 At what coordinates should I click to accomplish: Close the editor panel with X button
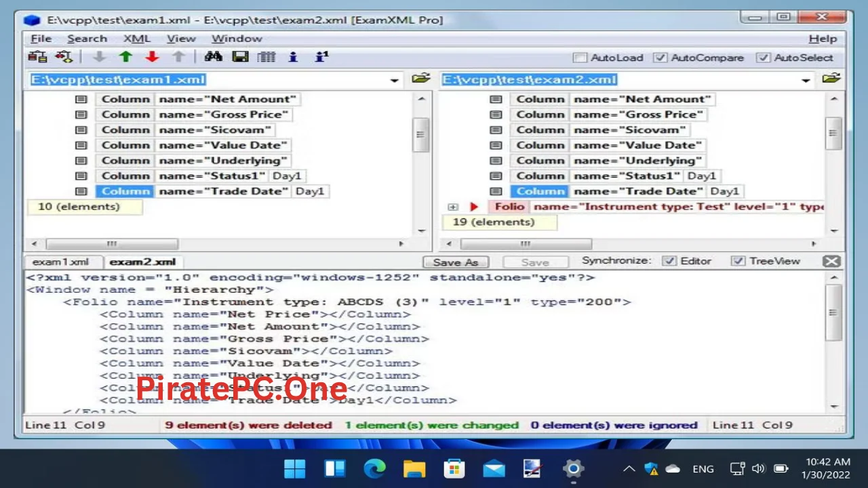831,261
